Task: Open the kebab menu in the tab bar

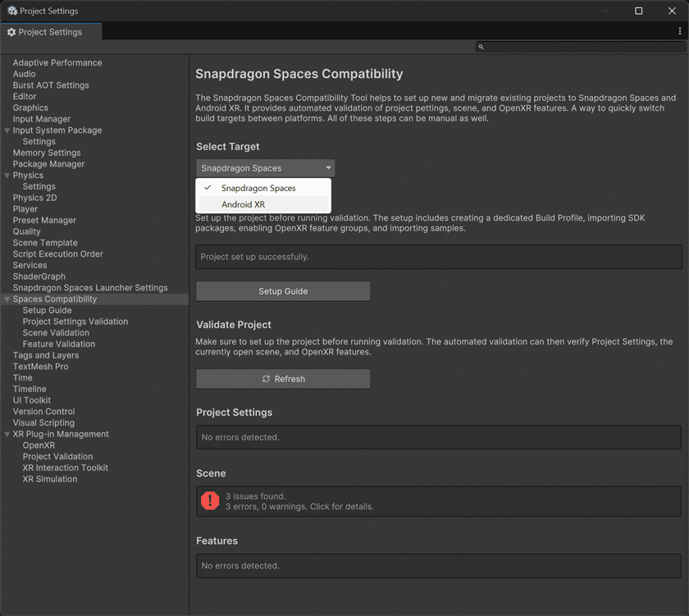Action: (680, 30)
